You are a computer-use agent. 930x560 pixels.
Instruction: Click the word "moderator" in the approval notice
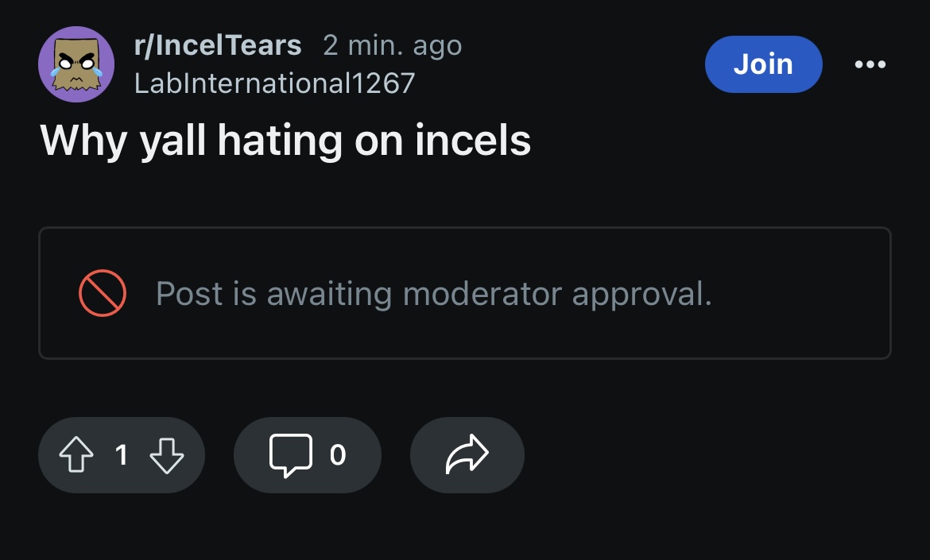[482, 294]
